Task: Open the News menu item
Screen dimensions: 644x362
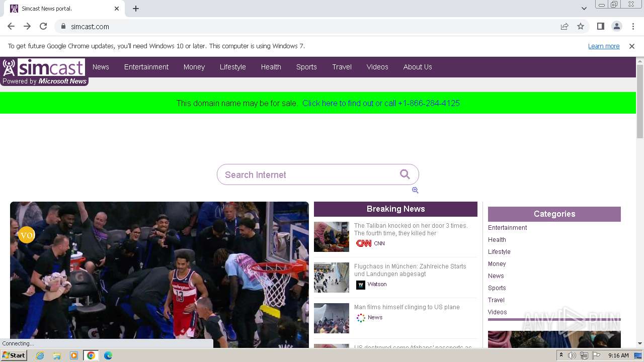Action: coord(101,67)
